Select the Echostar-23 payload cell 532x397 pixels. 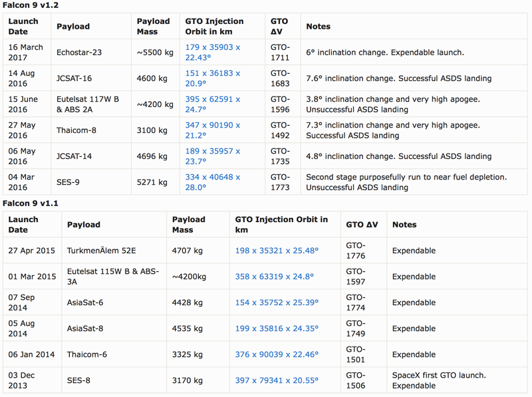(x=79, y=53)
